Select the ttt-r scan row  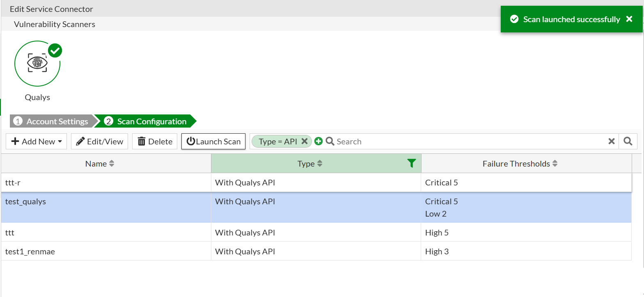tap(106, 183)
